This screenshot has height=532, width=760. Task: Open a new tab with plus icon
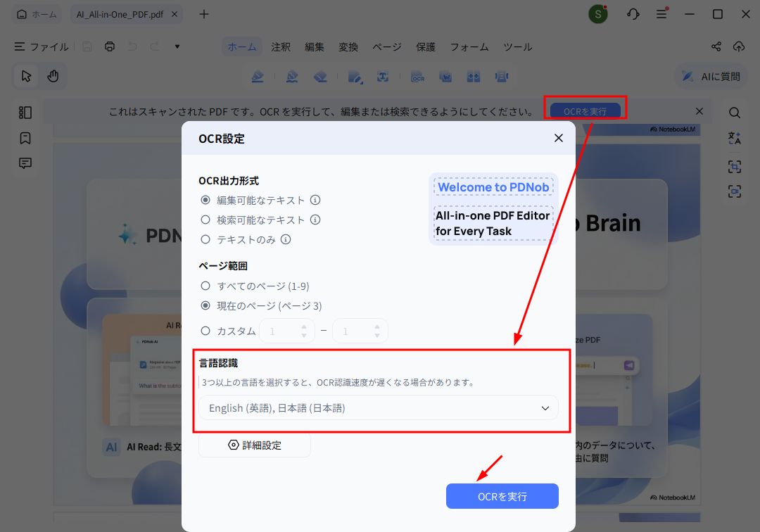(204, 15)
